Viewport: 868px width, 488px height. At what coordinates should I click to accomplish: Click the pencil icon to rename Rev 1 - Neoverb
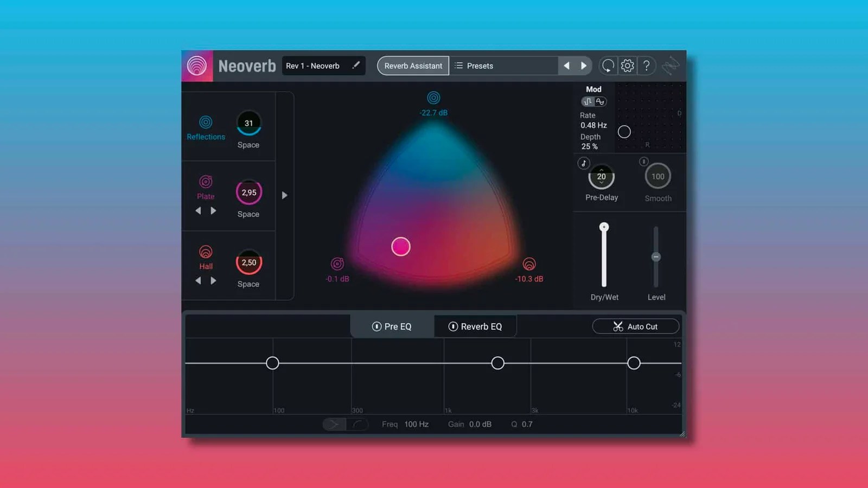356,65
